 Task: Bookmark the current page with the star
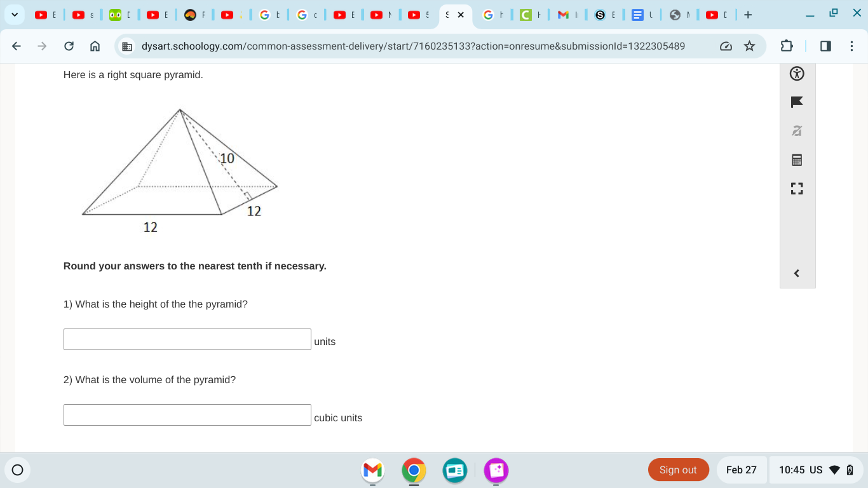pos(750,46)
